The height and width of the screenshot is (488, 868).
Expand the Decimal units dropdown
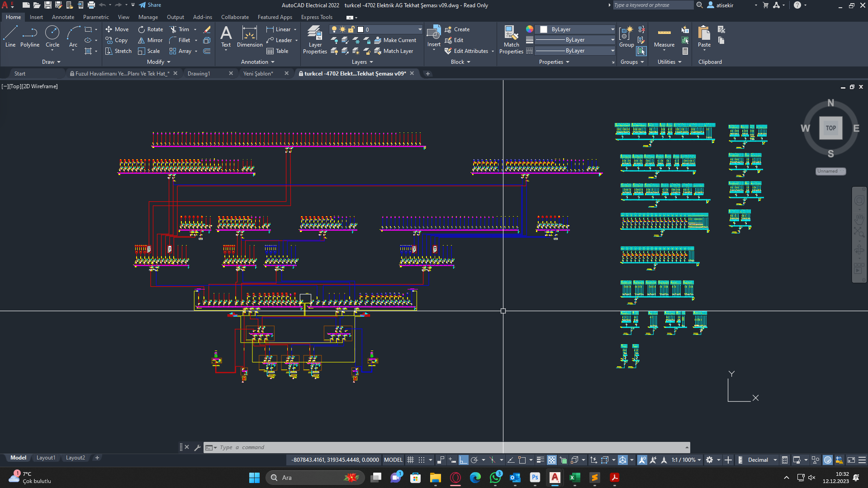click(x=775, y=460)
